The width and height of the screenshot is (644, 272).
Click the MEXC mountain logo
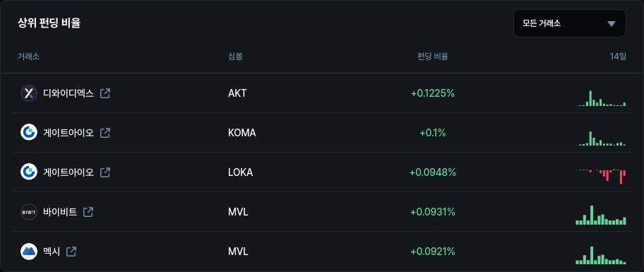tap(29, 252)
